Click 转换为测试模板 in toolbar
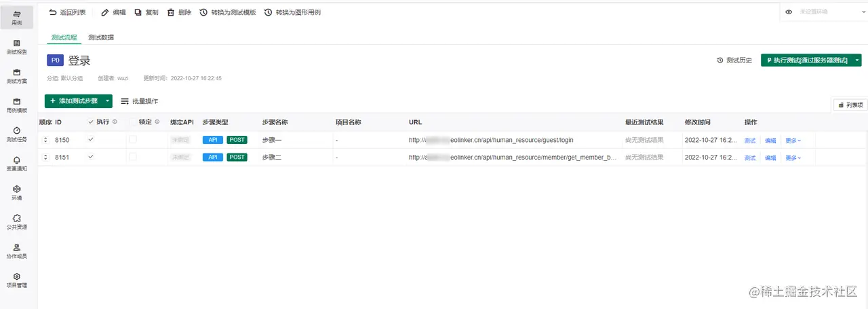Image resolution: width=868 pixels, height=309 pixels. point(228,12)
